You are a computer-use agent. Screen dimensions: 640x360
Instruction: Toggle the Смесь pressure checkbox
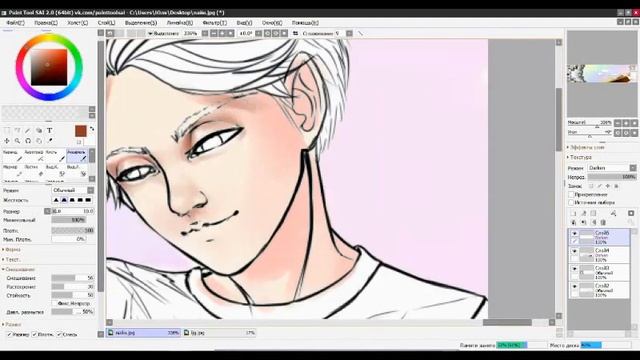click(x=59, y=334)
